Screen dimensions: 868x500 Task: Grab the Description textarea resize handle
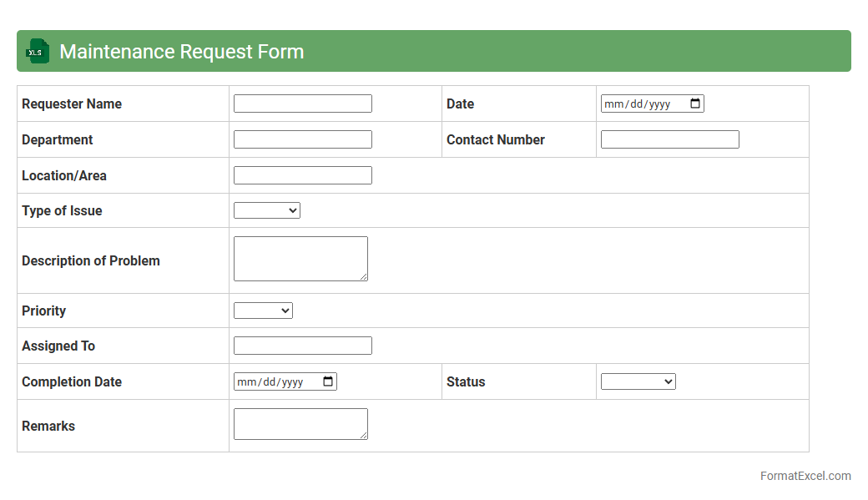(x=363, y=276)
